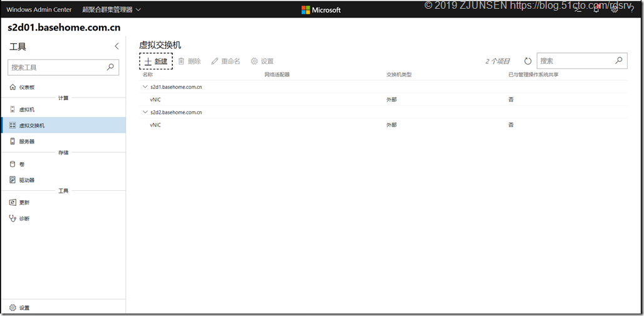Collapse s2d1.basehome.com.cn group
Image resolution: width=644 pixels, height=316 pixels.
pyautogui.click(x=145, y=86)
